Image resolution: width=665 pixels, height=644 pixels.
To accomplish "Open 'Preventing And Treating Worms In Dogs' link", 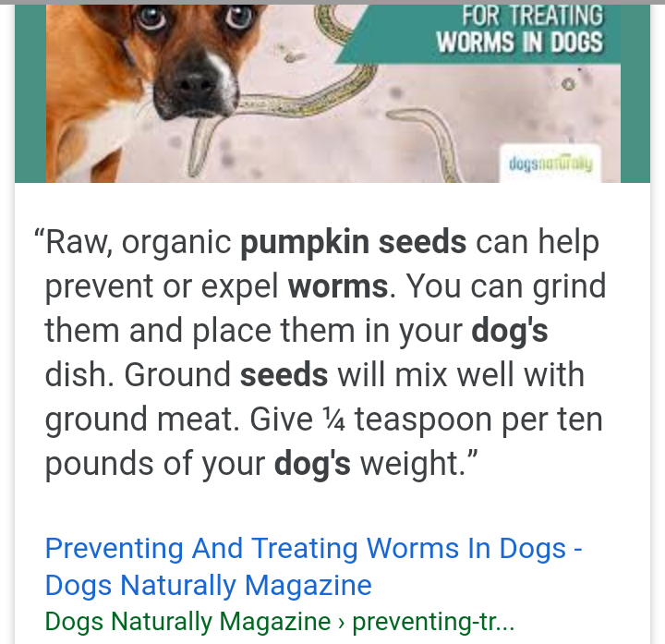I will (306, 548).
